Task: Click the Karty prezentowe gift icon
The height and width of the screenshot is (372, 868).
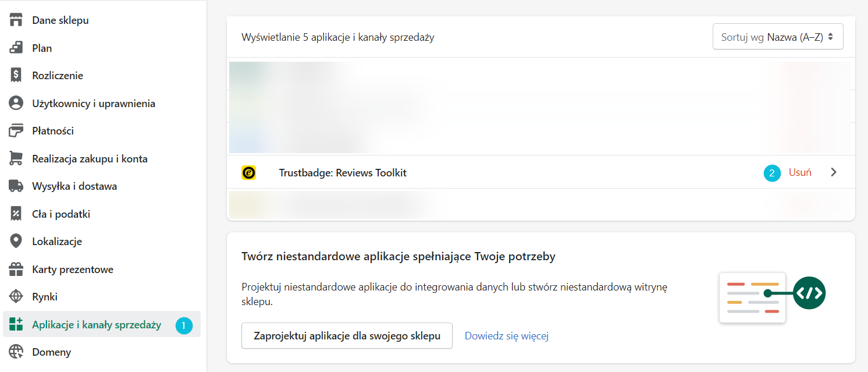Action: (16, 270)
